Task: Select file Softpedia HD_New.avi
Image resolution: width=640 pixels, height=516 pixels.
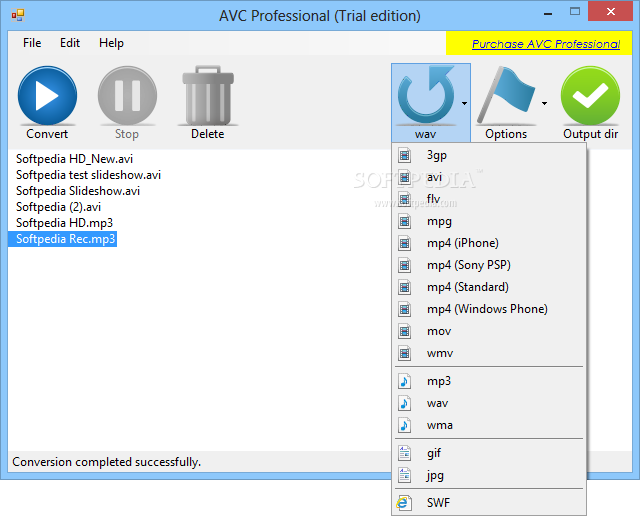Action: click(x=74, y=159)
